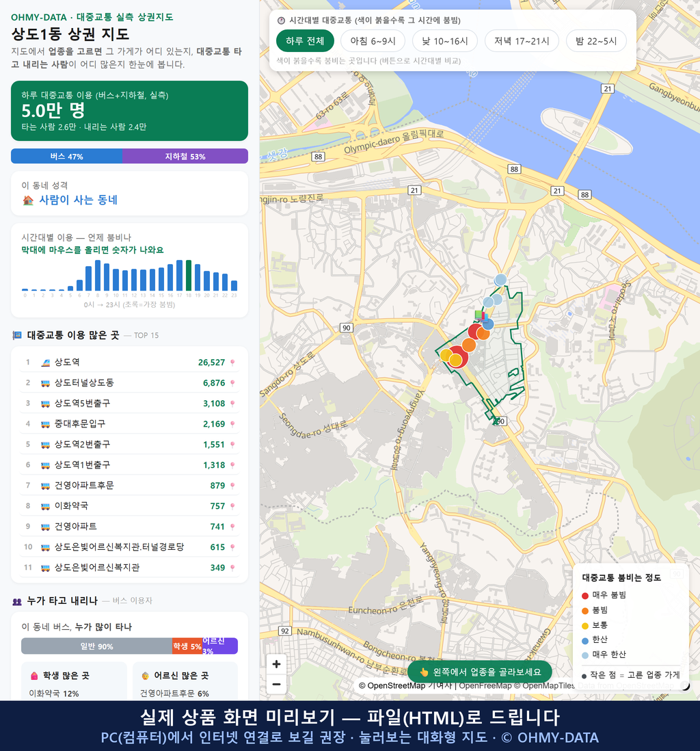Screen dimensions: 700x751
Task: Open the 어르신 많은 곳 card
Action: (x=185, y=681)
